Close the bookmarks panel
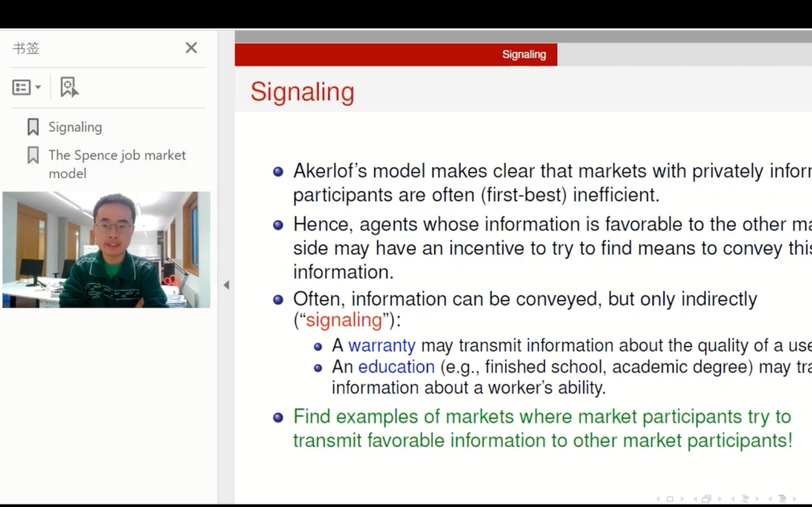Image resolution: width=812 pixels, height=507 pixels. click(x=191, y=48)
